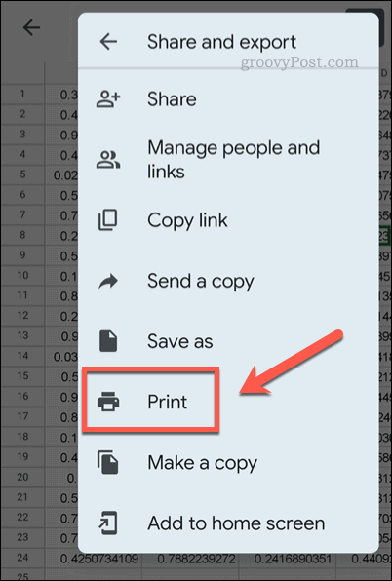Click the printer icon
This screenshot has height=581, width=392.
coord(108,402)
